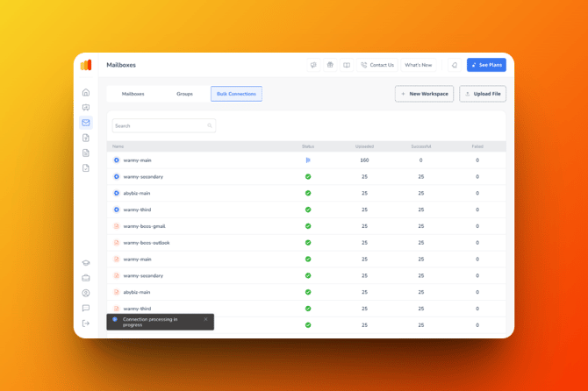Switch to the Groups tab

click(184, 94)
